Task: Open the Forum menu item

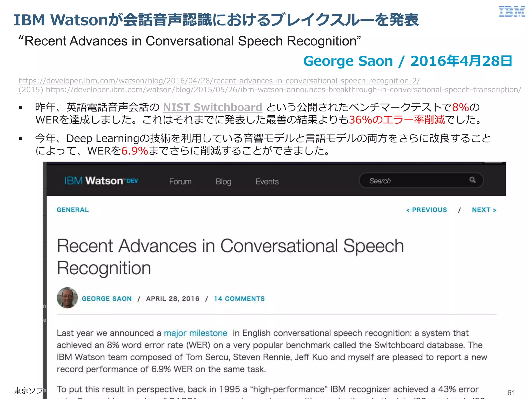Action: tap(180, 181)
